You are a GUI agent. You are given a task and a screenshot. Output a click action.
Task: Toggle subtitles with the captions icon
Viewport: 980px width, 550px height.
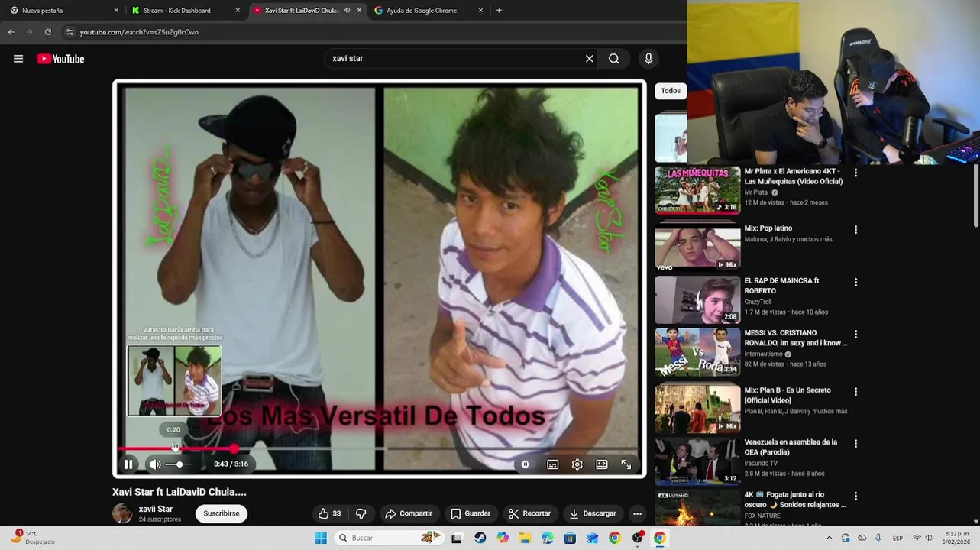[553, 464]
